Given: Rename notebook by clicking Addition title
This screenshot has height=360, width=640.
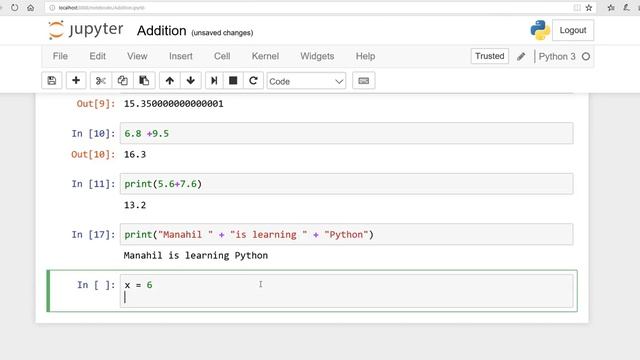Looking at the screenshot, I should click(162, 31).
